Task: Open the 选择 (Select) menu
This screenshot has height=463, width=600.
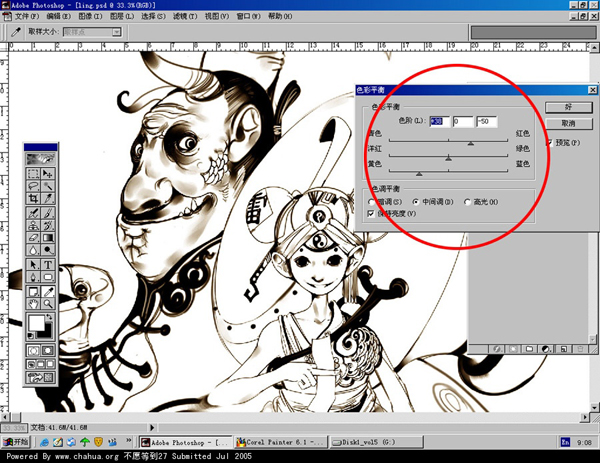Action: (x=153, y=16)
